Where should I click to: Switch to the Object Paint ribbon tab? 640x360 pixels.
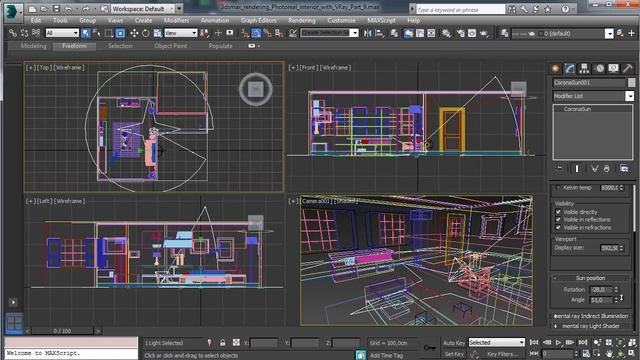[171, 46]
